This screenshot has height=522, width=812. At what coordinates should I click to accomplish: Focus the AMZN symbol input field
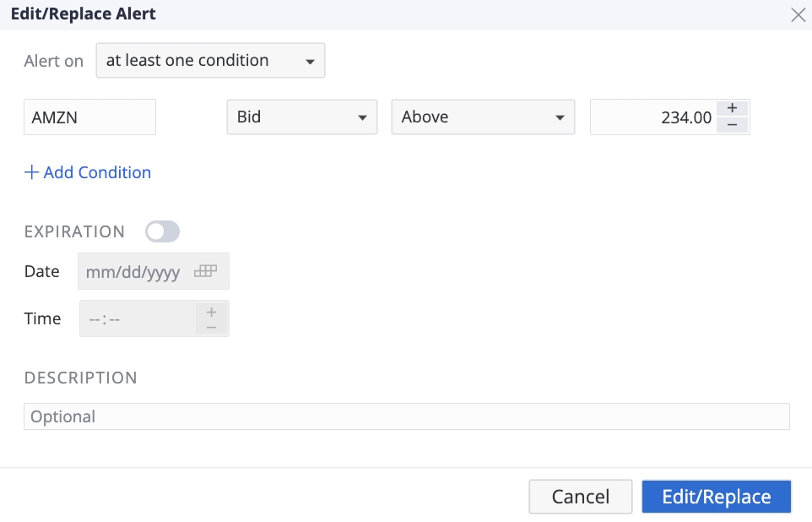pos(89,117)
